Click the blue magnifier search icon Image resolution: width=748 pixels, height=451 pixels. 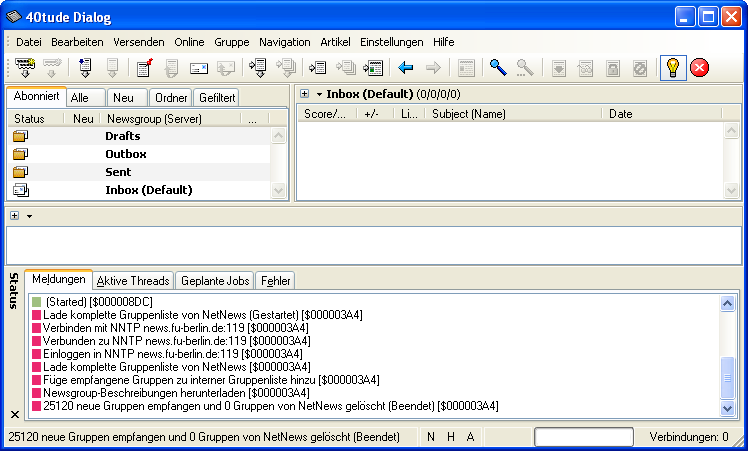point(497,68)
